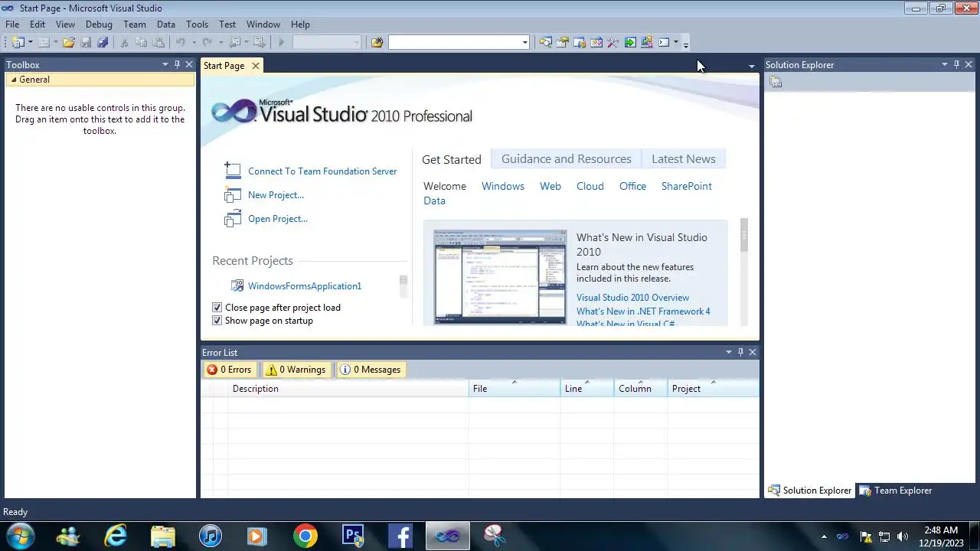Open the File menu
Viewport: 980px width, 551px height.
pos(12,24)
